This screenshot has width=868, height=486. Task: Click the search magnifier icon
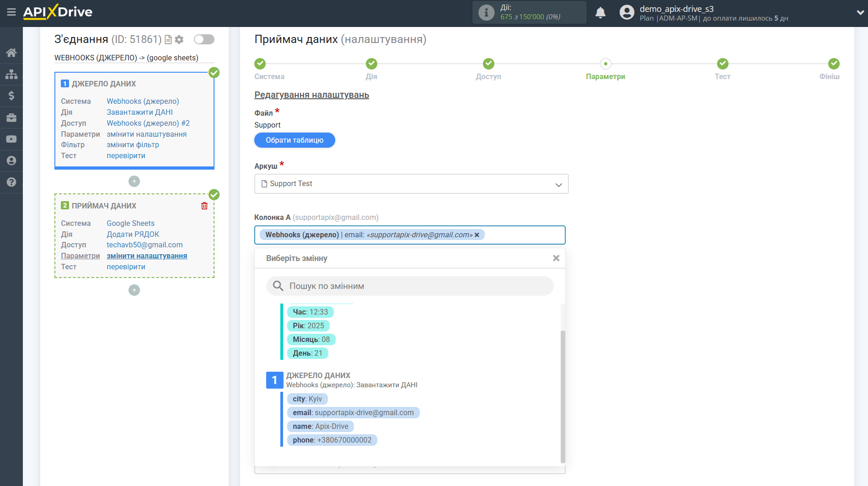pyautogui.click(x=278, y=286)
